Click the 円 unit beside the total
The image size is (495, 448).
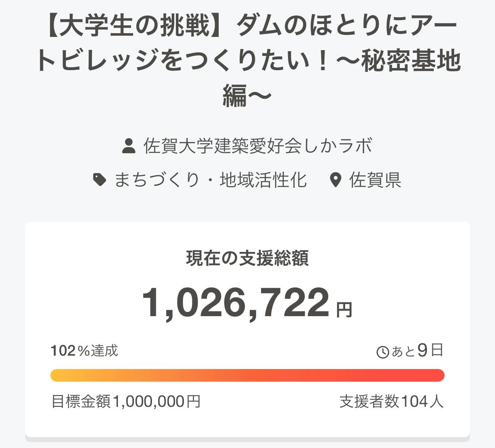(344, 310)
